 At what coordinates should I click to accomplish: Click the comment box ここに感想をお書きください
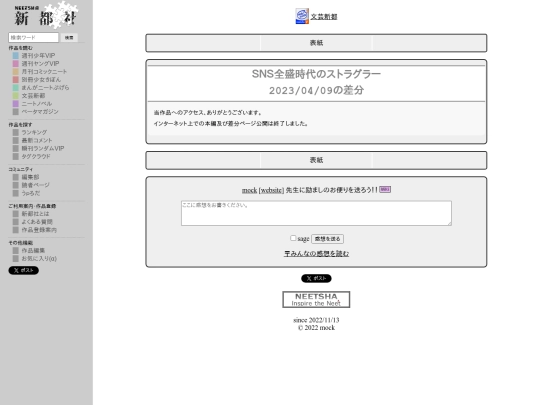(x=316, y=213)
